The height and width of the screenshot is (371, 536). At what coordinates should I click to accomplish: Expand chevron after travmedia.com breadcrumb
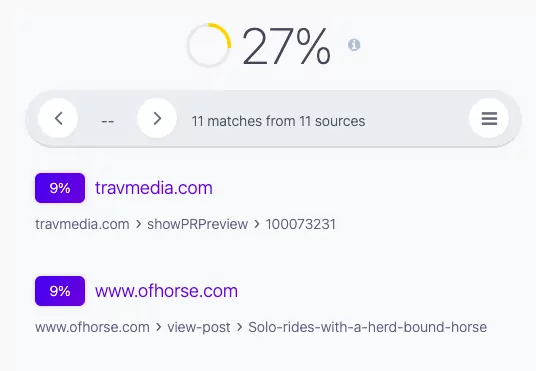[138, 224]
